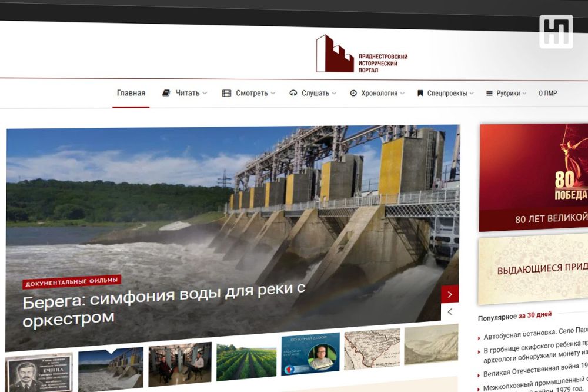The width and height of the screenshot is (588, 392).
Task: Go to previous slide with white arrow
Action: click(x=450, y=311)
